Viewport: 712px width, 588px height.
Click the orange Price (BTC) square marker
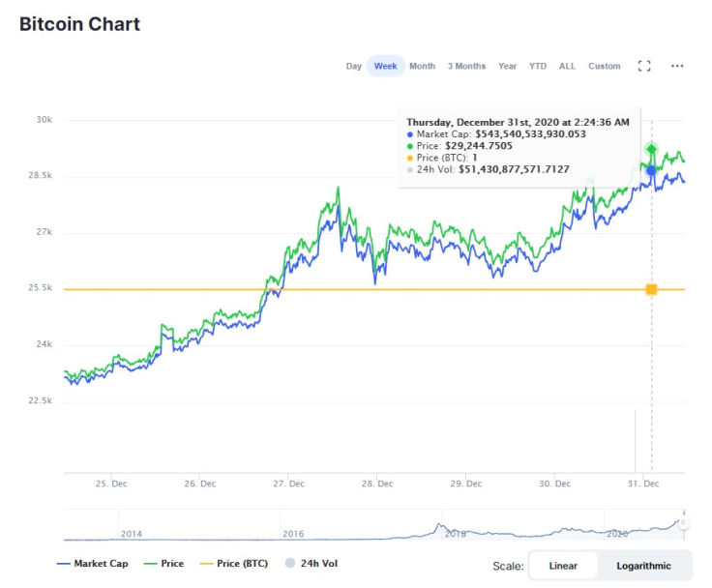652,289
